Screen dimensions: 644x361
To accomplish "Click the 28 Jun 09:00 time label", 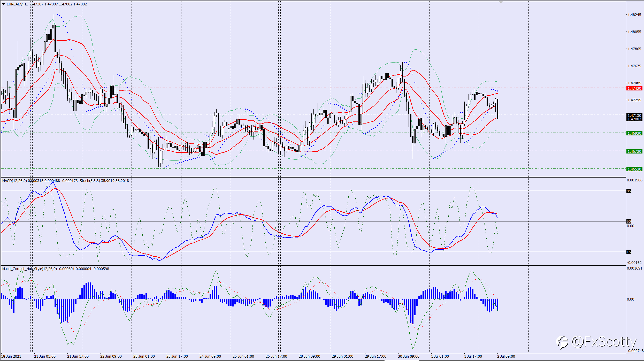I will point(309,356).
